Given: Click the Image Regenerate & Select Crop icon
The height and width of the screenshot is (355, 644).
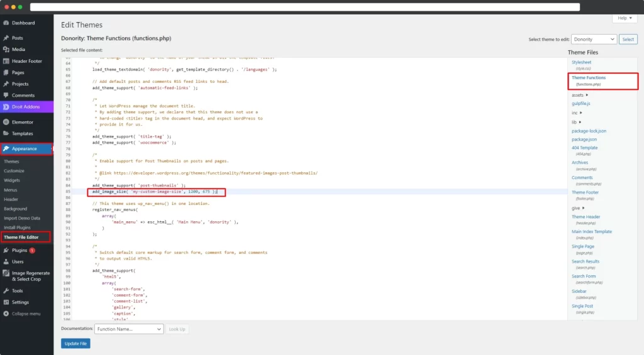Looking at the screenshot, I should (6, 273).
